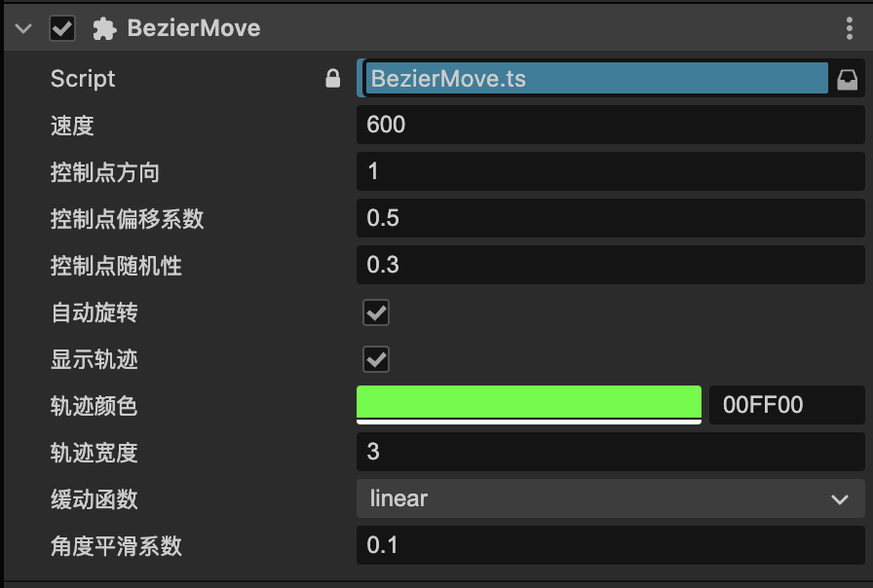Uncheck the 显示轨迹 checkbox
The width and height of the screenshot is (873, 588).
[x=376, y=359]
